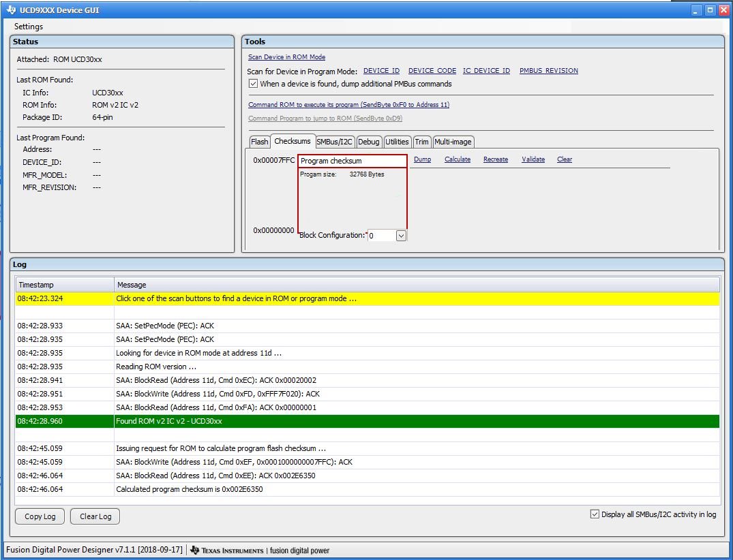Scan program mode using DEVICE ID
Viewport: 733px width, 560px height.
tap(381, 71)
